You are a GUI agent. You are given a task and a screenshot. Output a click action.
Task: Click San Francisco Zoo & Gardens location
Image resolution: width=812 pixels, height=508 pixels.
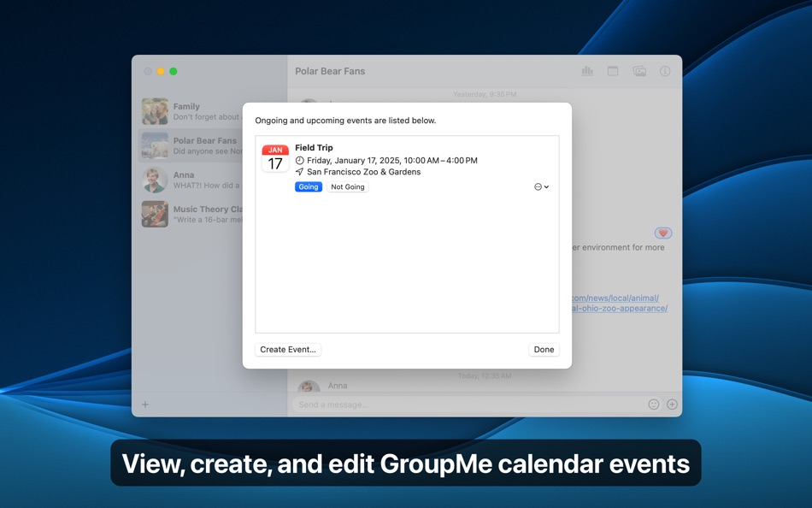[x=363, y=172]
